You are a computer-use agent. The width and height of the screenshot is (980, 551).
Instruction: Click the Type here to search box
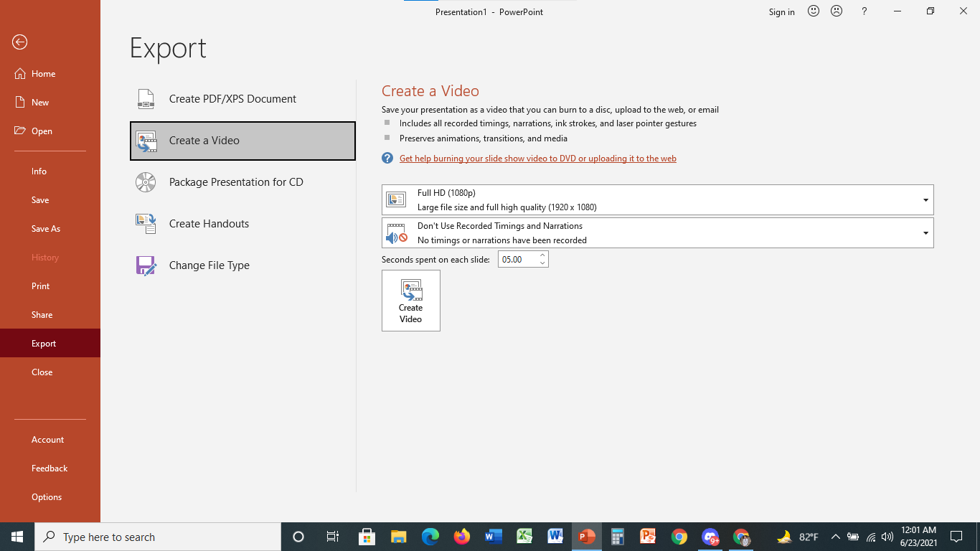(x=158, y=537)
